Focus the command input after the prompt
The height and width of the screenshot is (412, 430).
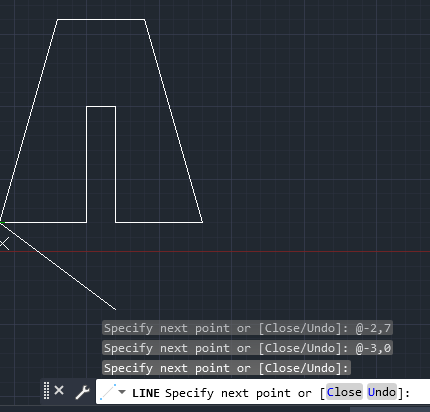coord(420,392)
